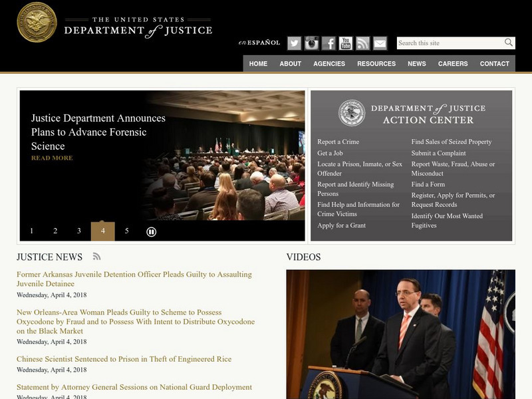Click the search input field
Screen dimensions: 532x399
[x=446, y=43]
